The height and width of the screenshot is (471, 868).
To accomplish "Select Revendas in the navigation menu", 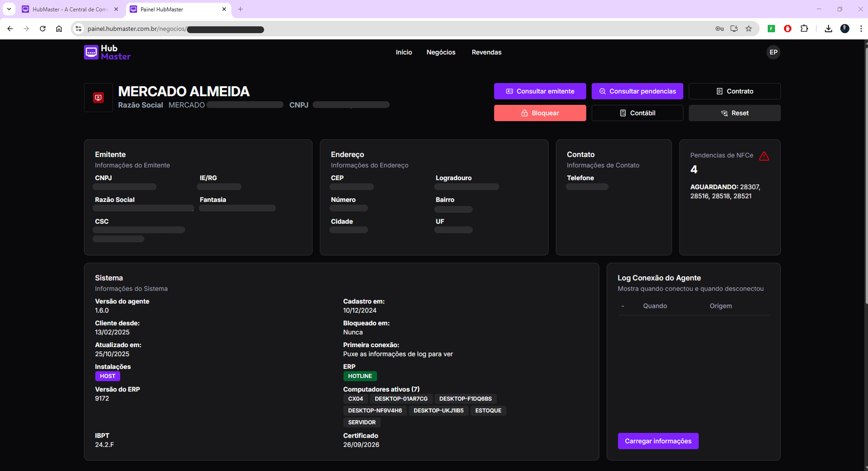I will point(486,52).
